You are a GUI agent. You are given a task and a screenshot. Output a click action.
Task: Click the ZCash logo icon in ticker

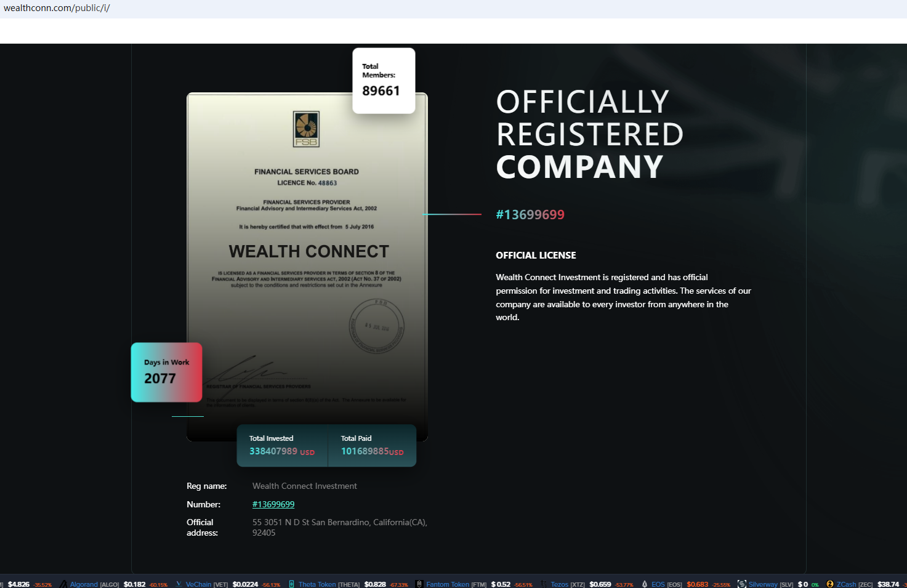click(830, 584)
